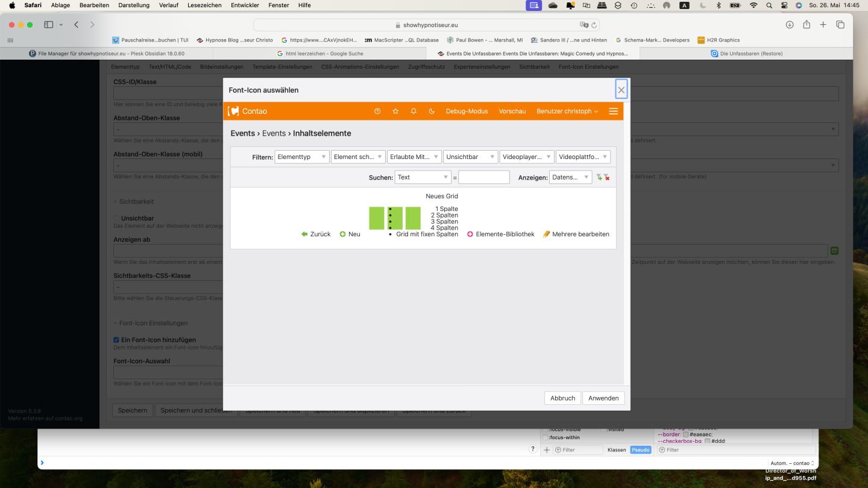The image size is (868, 488).
Task: Click the Safari share icon
Action: click(x=807, y=25)
